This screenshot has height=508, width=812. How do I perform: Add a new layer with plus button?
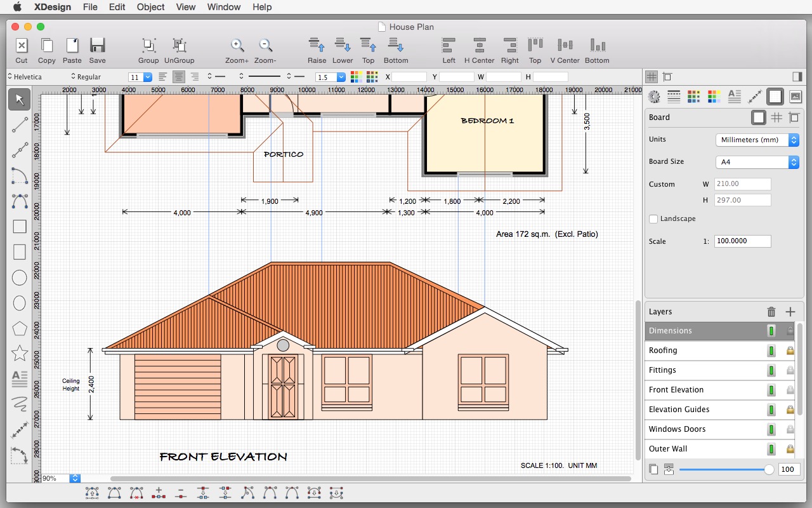tap(790, 312)
